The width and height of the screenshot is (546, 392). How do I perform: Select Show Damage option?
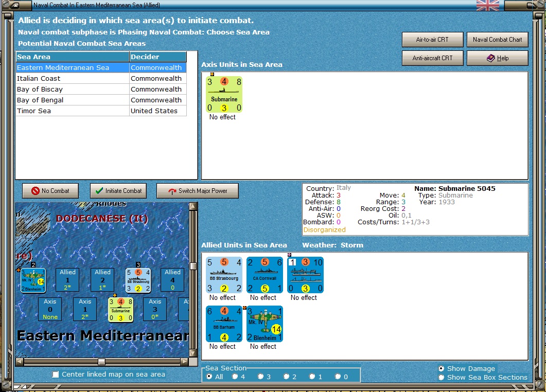click(441, 368)
